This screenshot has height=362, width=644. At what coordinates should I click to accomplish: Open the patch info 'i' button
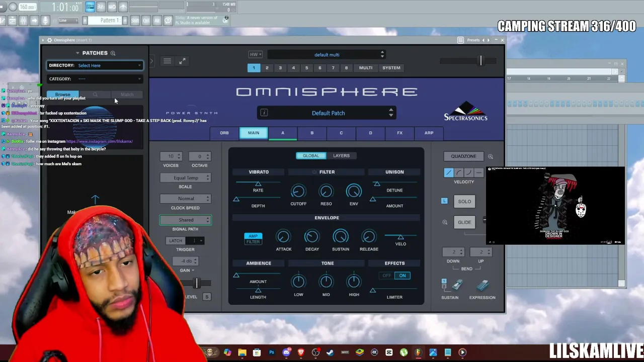click(264, 113)
